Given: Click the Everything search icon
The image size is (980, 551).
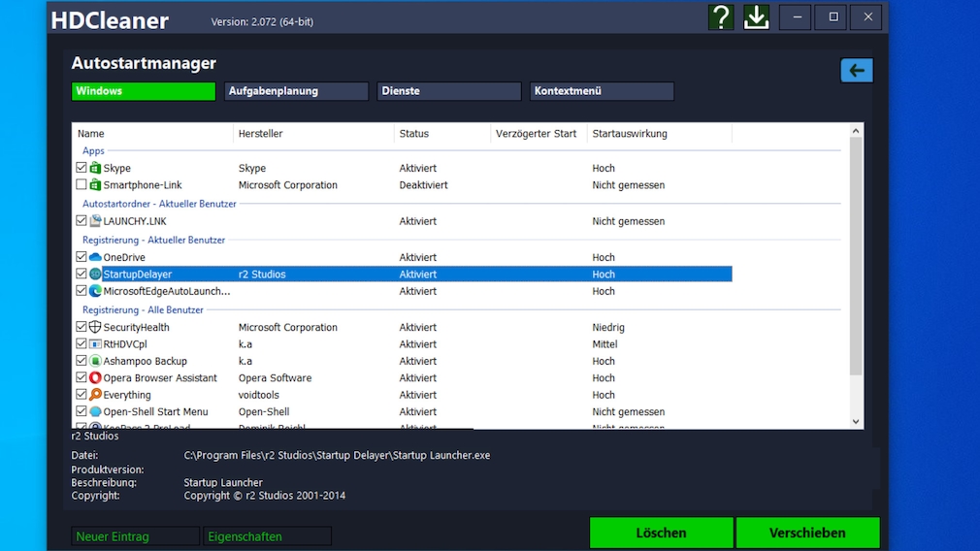Looking at the screenshot, I should click(95, 394).
